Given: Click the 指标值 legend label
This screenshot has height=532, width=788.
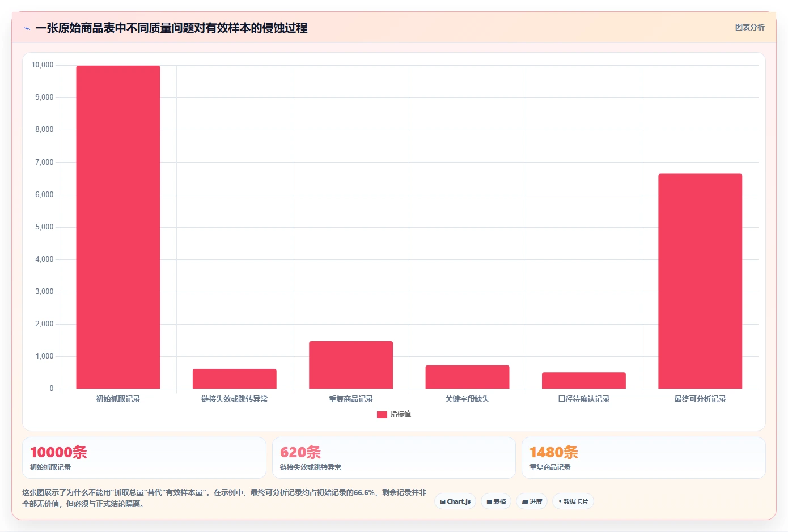Looking at the screenshot, I should pos(401,414).
